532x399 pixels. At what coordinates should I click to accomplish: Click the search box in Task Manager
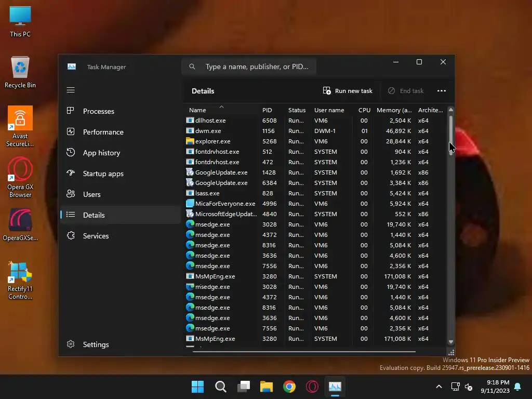click(x=249, y=66)
